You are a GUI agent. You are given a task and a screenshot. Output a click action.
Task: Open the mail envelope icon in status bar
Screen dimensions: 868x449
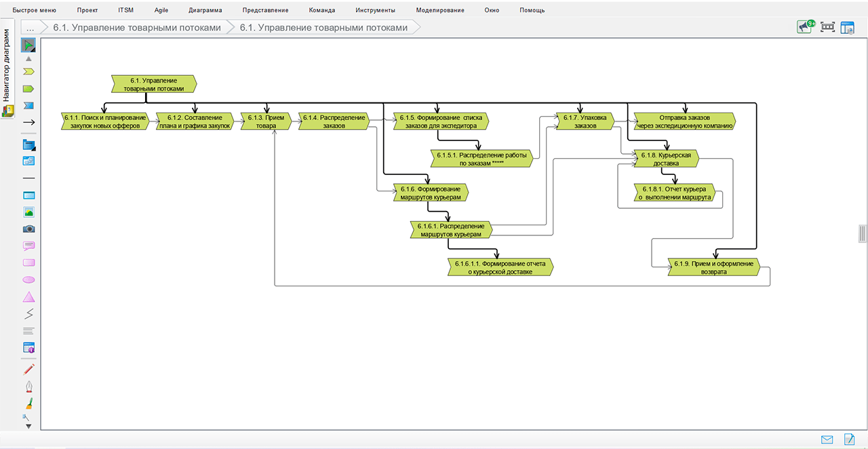click(827, 440)
